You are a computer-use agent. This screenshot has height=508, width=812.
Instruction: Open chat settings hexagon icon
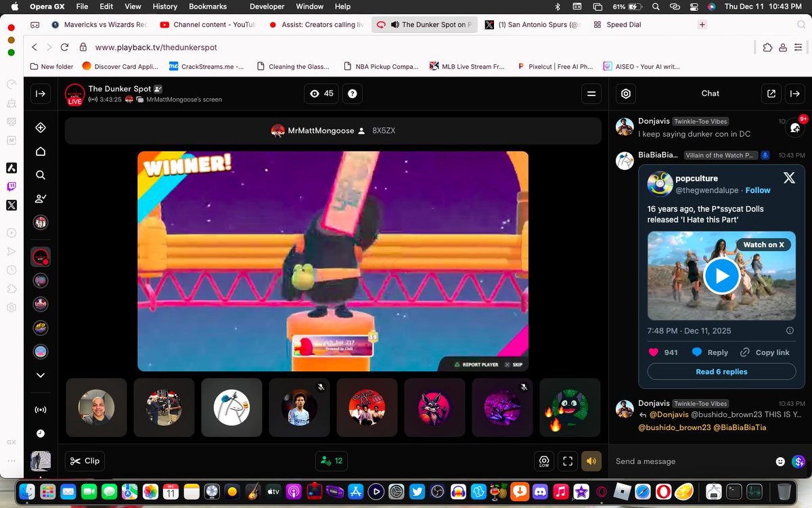[x=626, y=93]
